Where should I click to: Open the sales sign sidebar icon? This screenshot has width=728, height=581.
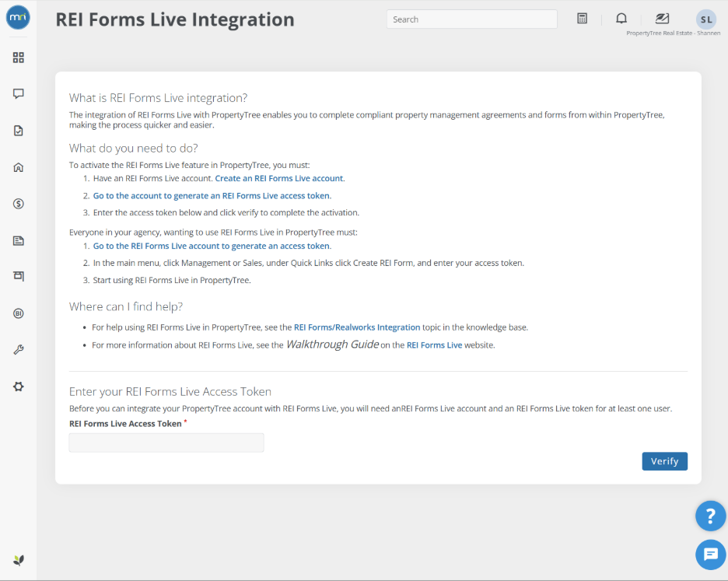19,276
